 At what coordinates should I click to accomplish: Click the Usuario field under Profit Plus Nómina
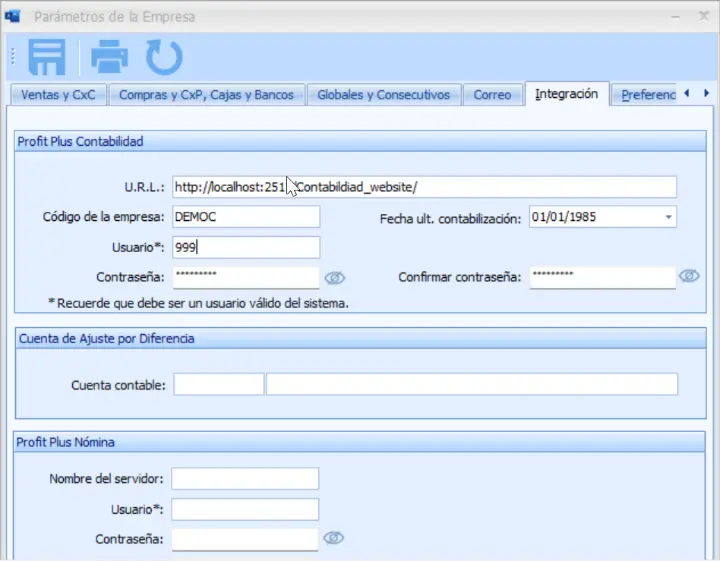[x=245, y=509]
